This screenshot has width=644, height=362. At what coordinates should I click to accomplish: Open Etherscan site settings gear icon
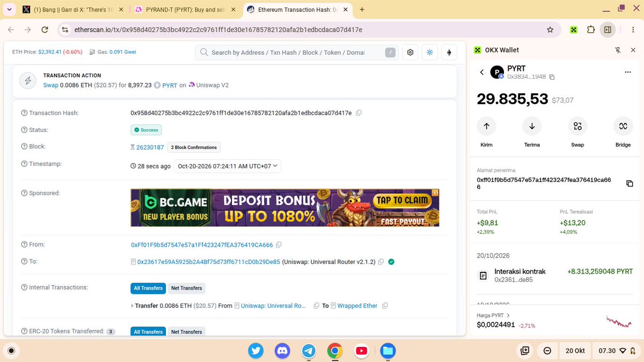point(411,53)
